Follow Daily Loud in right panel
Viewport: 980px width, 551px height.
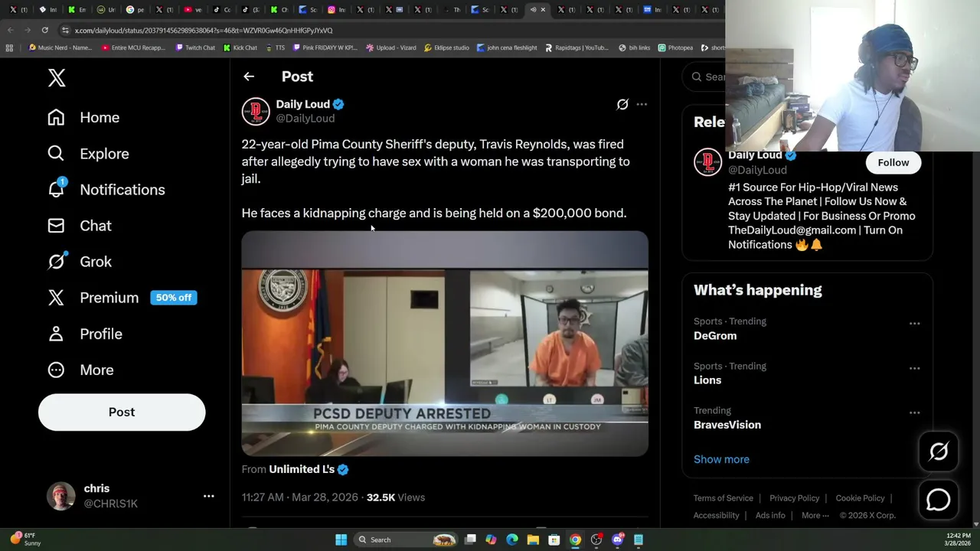893,162
